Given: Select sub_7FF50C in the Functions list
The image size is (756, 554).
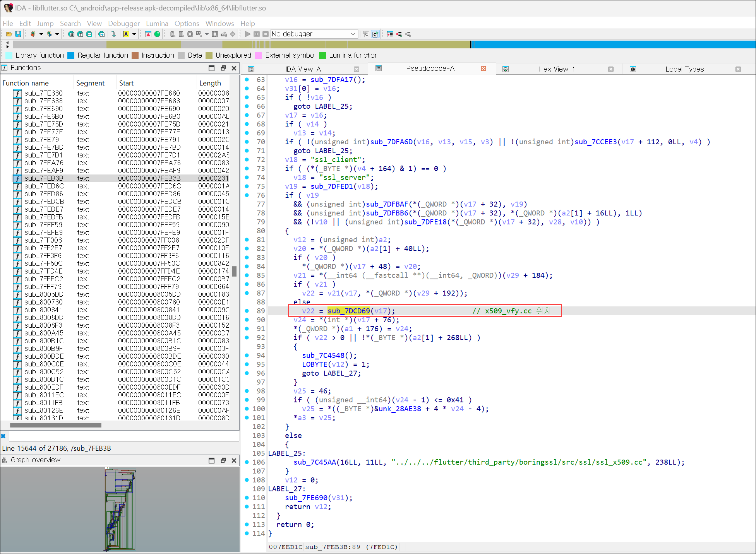Looking at the screenshot, I should [43, 263].
